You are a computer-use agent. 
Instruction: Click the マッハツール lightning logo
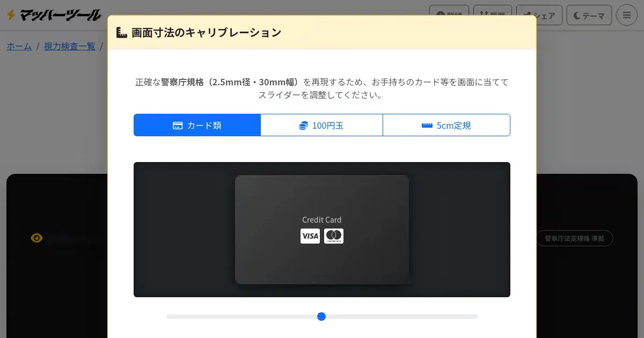54,15
